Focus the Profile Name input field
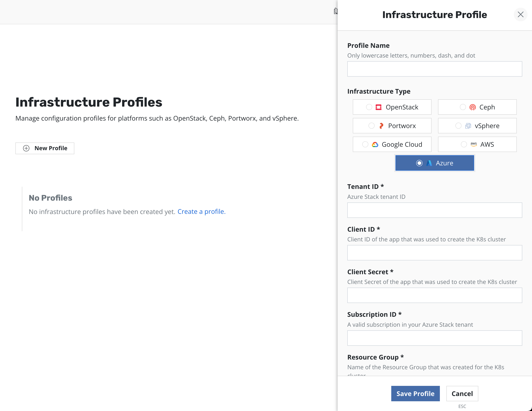 click(434, 69)
